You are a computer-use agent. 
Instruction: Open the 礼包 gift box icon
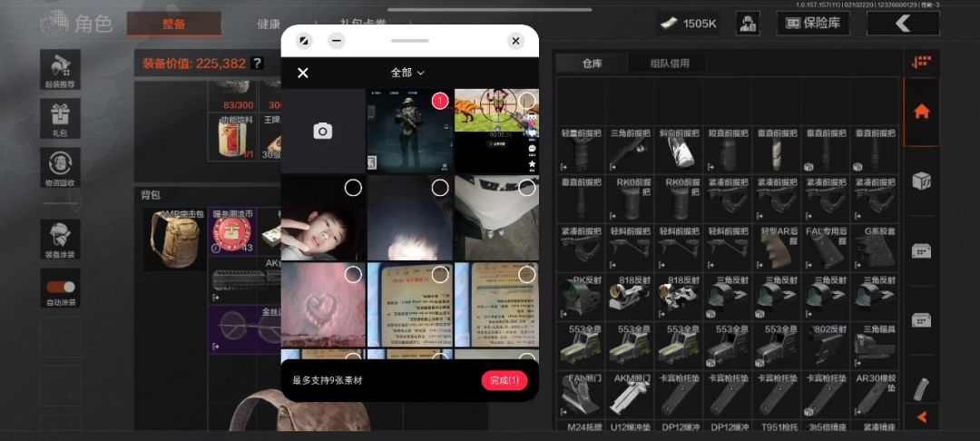[x=60, y=119]
